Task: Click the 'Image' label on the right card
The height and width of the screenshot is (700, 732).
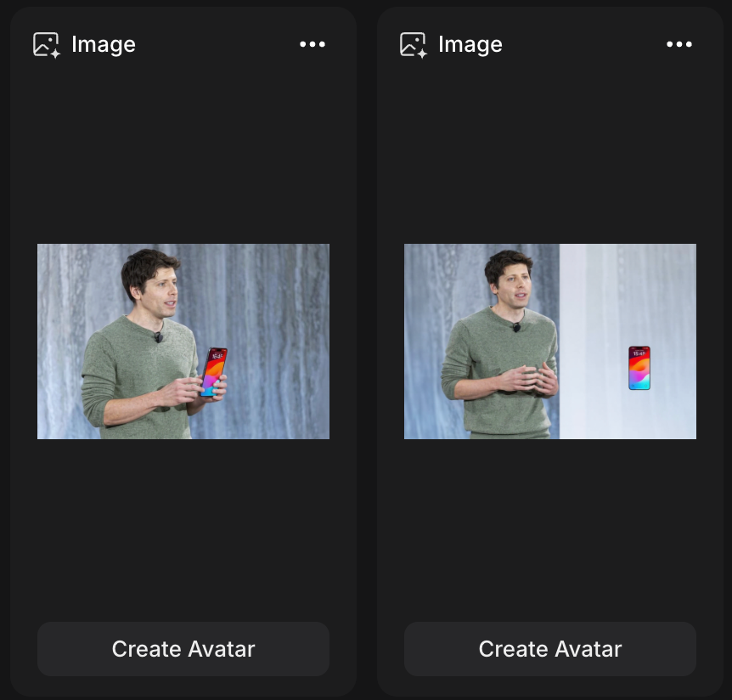Action: point(470,45)
